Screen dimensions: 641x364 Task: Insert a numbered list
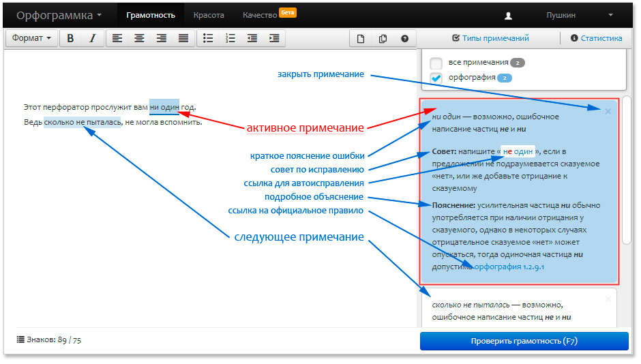(x=230, y=38)
